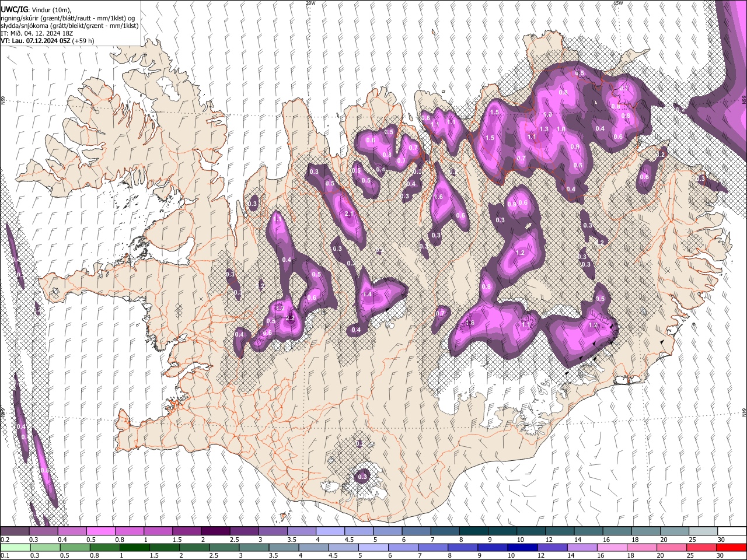Select the white 30 swatch in upper legend
Image resolution: width=747 pixels, height=560 pixels.
click(x=731, y=531)
